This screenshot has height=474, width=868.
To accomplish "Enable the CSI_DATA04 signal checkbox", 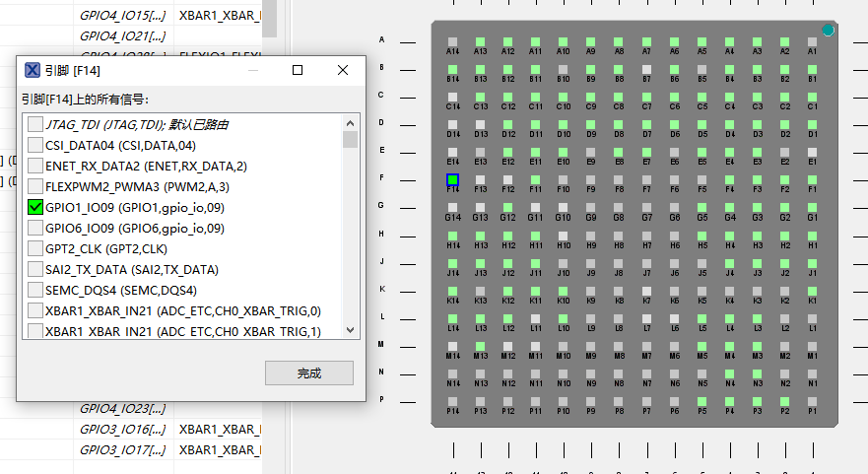I will pos(35,145).
